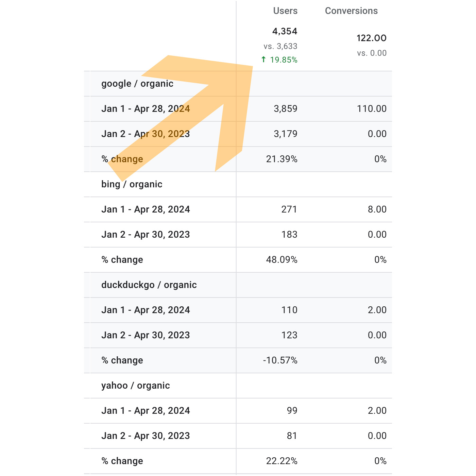Click the Conversions column header
Screen dimensions: 476x476
tap(351, 11)
